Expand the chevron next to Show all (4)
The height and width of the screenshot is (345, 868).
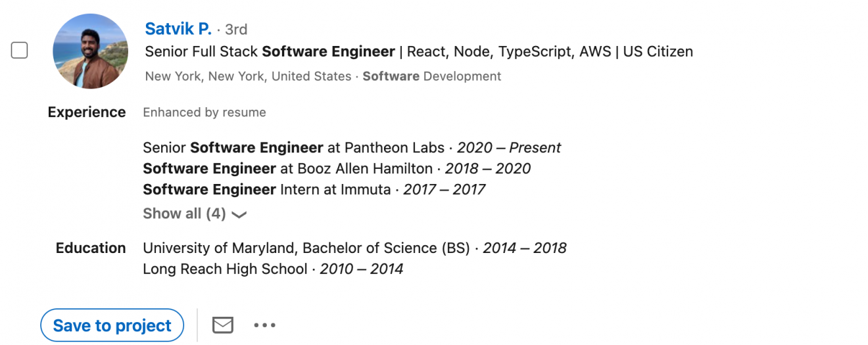239,214
